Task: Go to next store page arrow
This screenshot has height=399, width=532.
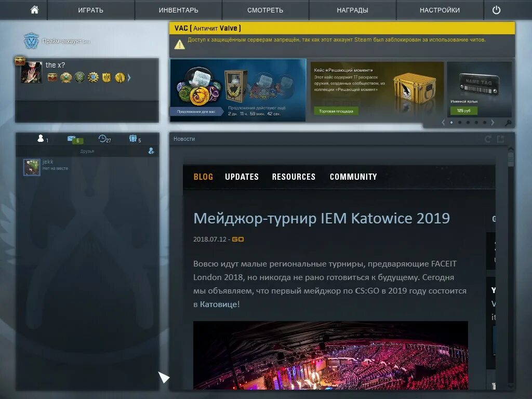Action: point(493,123)
